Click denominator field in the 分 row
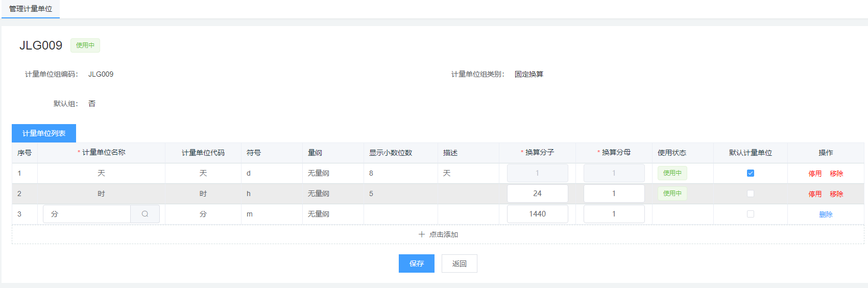This screenshot has height=288, width=868. pyautogui.click(x=614, y=214)
